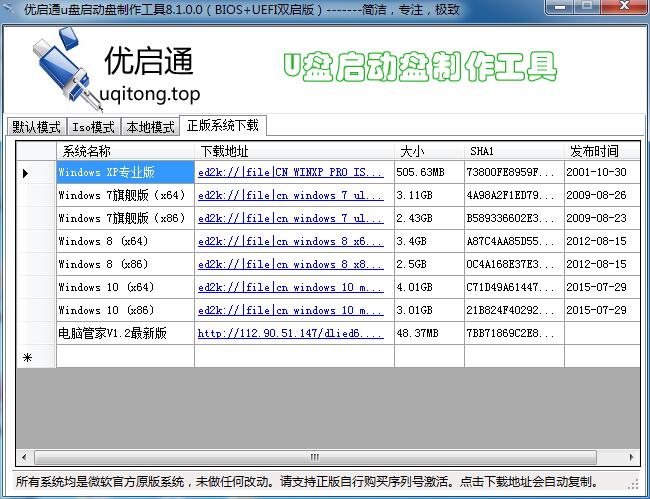The width and height of the screenshot is (650, 499).
Task: Click the release date 2001-10-30
Action: 602,172
